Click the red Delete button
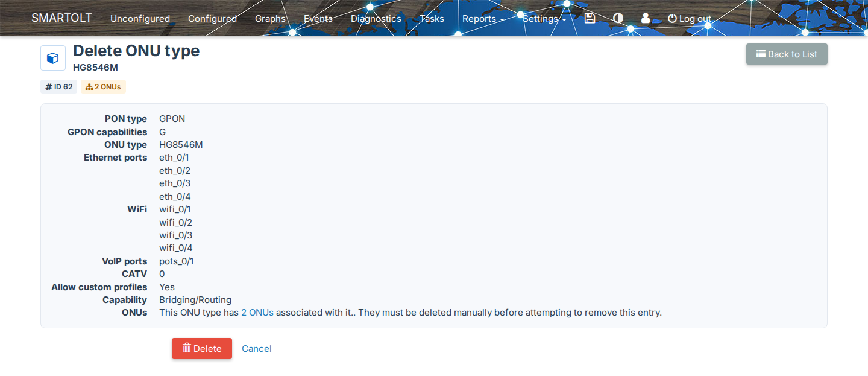The height and width of the screenshot is (376, 868). [x=202, y=348]
